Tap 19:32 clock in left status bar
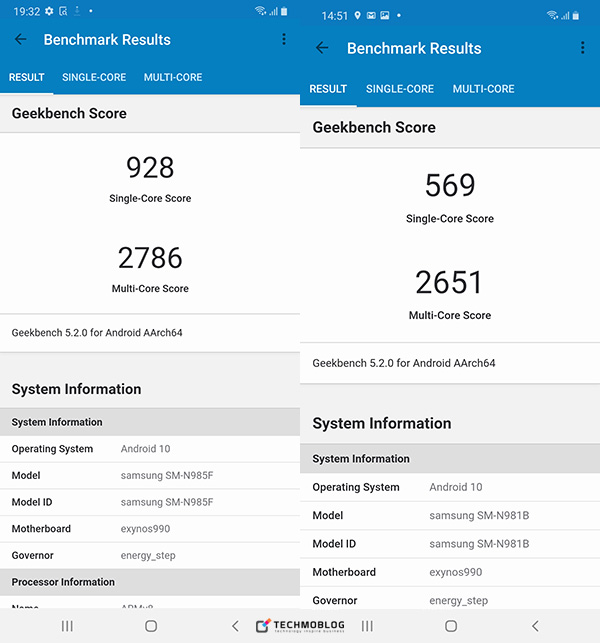Screen dimensions: 600x643 click(27, 11)
